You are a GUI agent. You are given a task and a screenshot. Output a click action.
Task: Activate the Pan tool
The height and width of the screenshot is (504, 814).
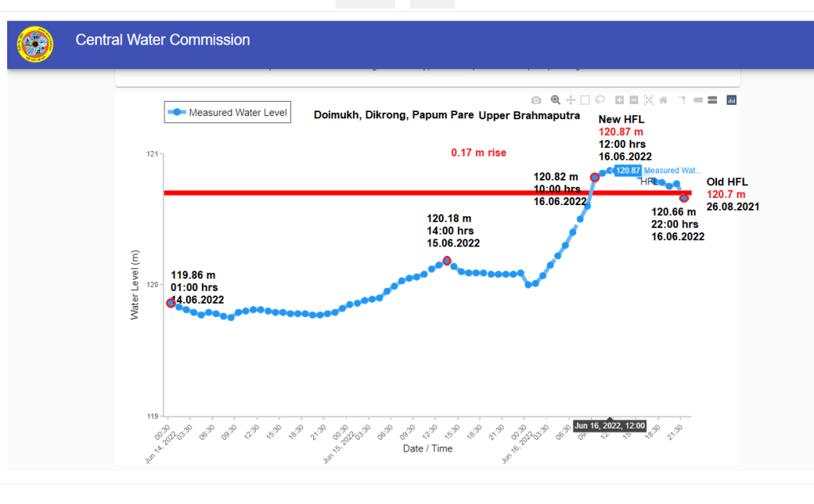[571, 100]
